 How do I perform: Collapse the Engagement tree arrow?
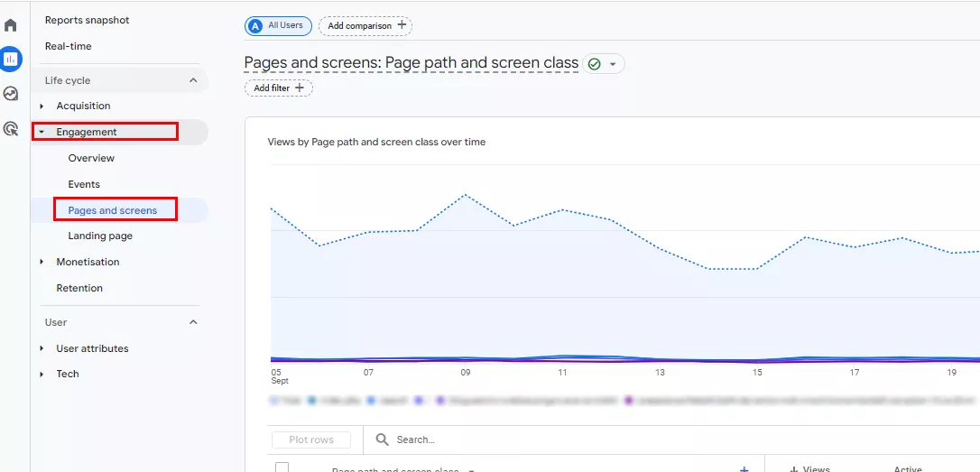click(42, 132)
